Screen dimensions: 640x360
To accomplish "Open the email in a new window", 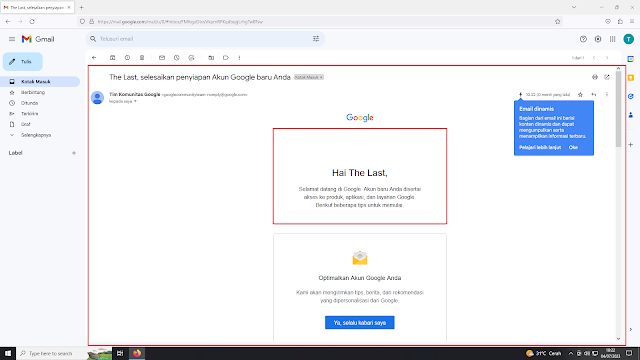I will 607,77.
